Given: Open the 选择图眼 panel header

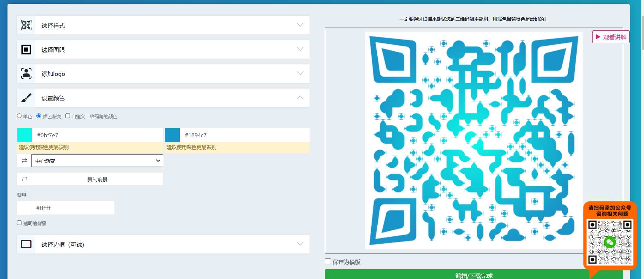Looking at the screenshot, I should [163, 49].
